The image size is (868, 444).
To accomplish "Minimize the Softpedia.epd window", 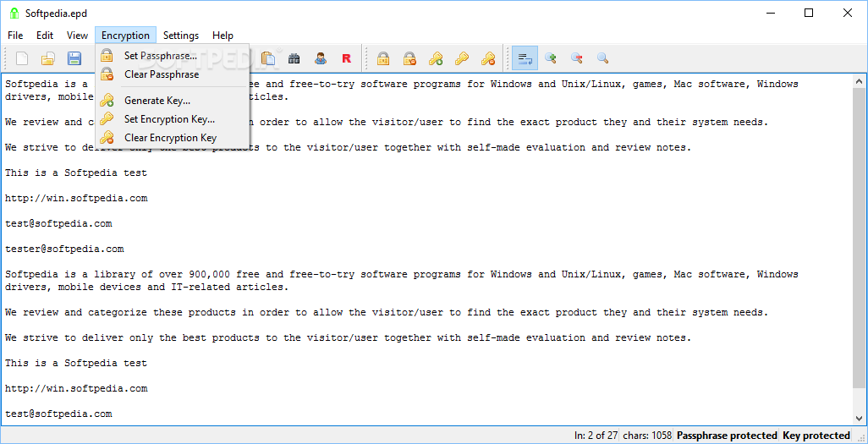I will [770, 14].
